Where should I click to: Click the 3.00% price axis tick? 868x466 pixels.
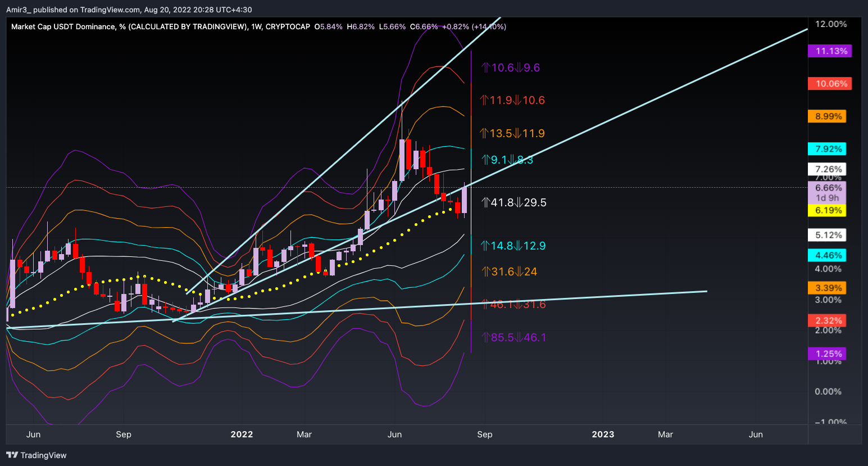(828, 300)
